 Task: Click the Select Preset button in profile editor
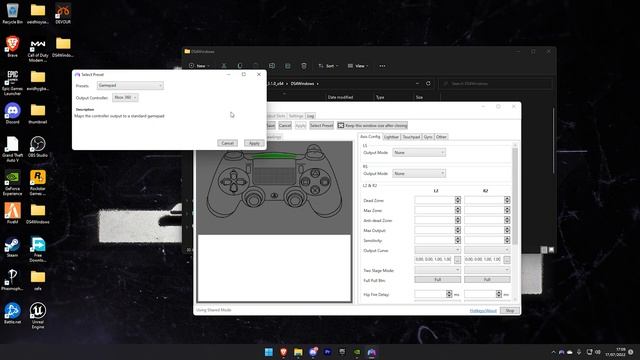(x=321, y=125)
